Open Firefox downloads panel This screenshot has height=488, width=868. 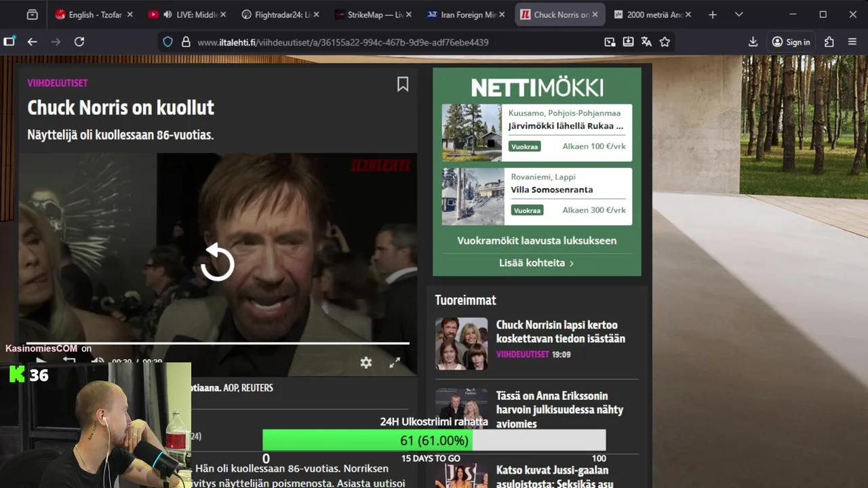[753, 42]
